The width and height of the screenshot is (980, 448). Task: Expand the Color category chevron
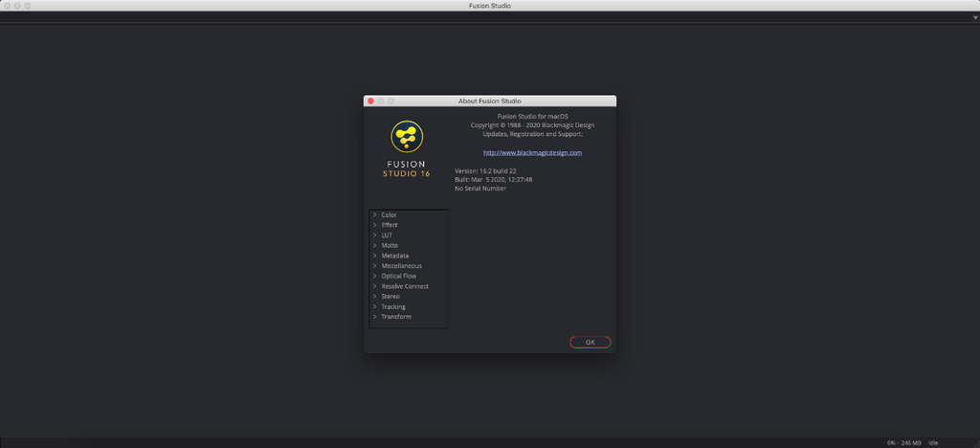pos(374,215)
